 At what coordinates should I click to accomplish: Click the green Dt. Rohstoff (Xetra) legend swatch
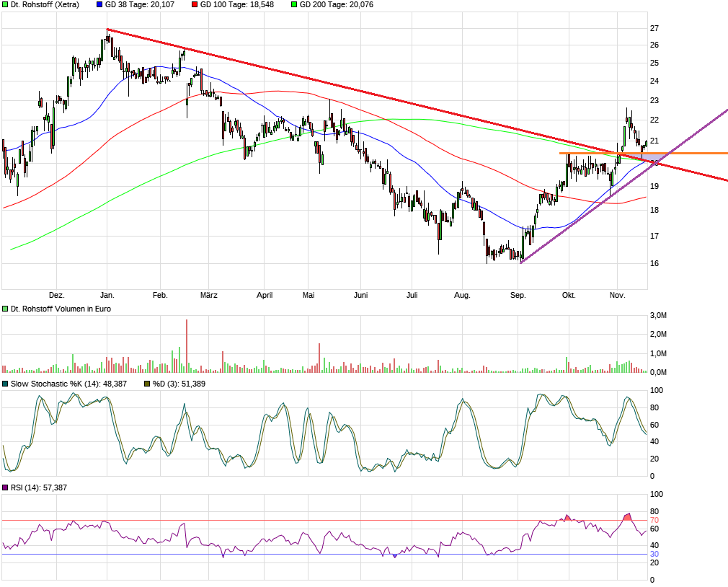(5, 4)
